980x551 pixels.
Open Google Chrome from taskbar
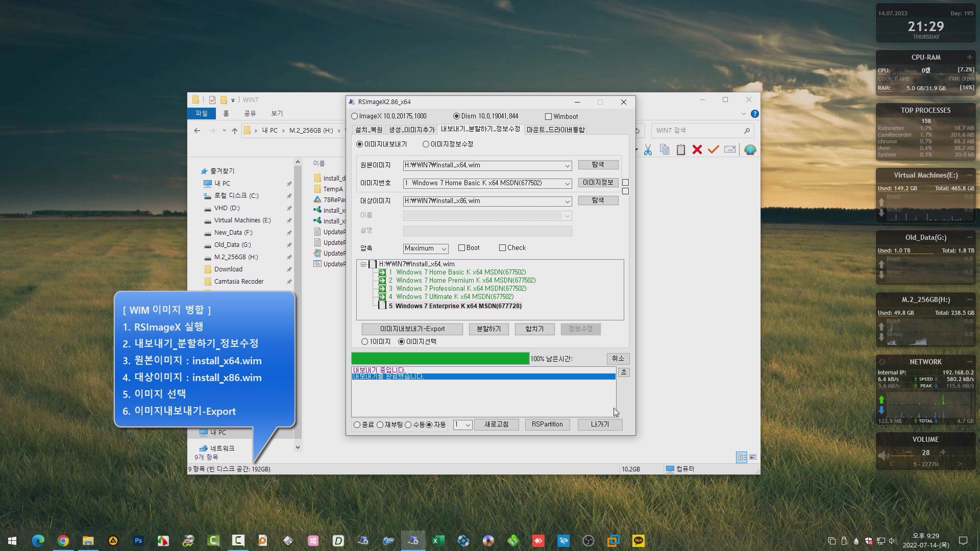coord(63,540)
